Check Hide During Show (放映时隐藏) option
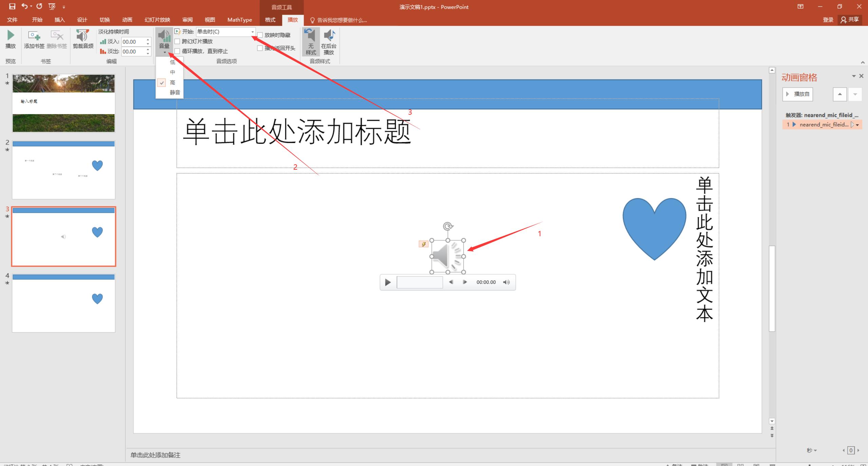The height and width of the screenshot is (466, 868). click(260, 35)
